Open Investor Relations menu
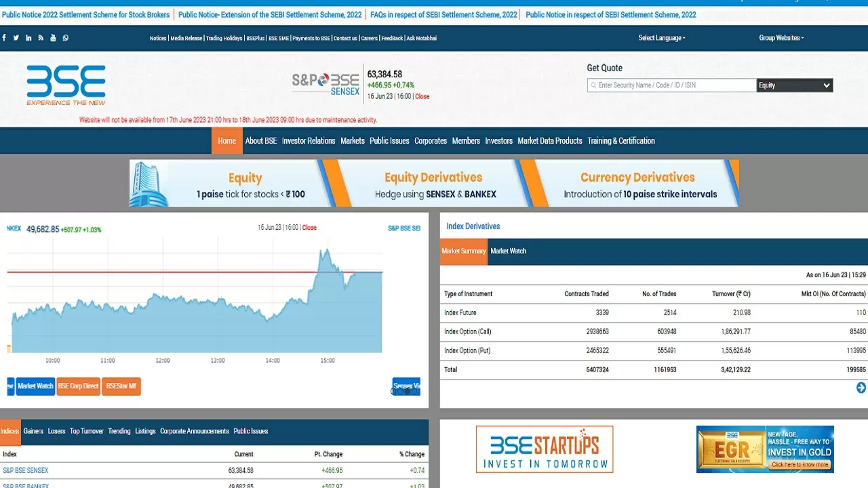The image size is (868, 488). [x=309, y=141]
